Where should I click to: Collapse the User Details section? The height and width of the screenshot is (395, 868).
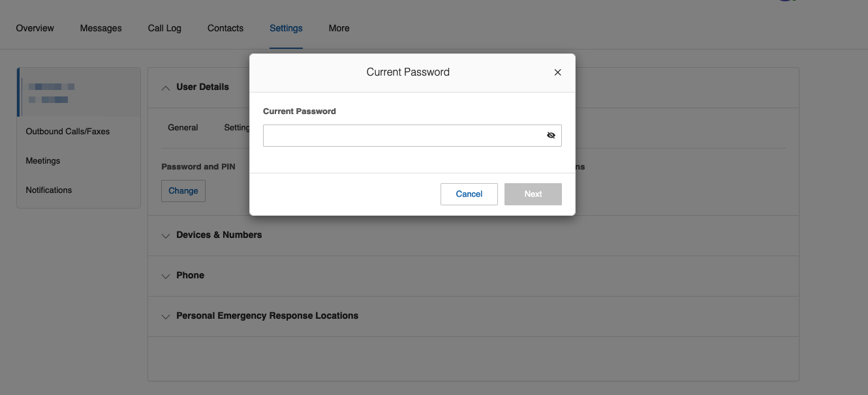(x=166, y=87)
